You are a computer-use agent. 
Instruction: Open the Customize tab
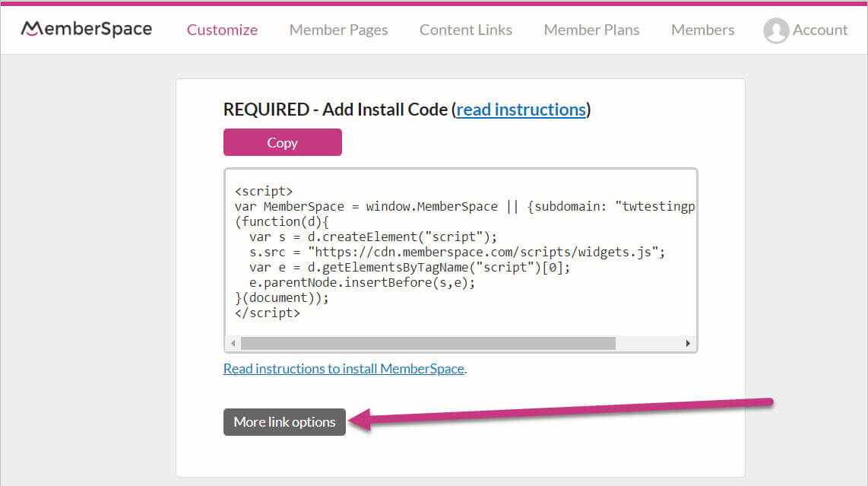click(x=222, y=30)
